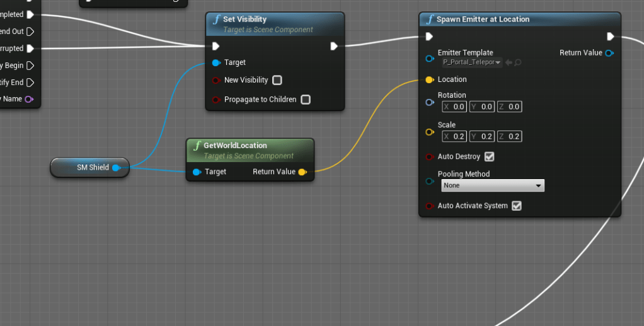Uncheck the Auto Destroy checkbox
This screenshot has width=644, height=326.
(489, 157)
